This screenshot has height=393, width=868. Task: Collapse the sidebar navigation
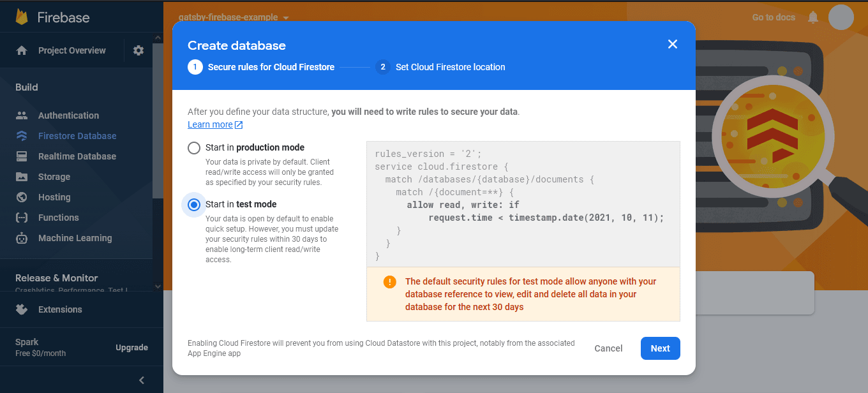141,380
